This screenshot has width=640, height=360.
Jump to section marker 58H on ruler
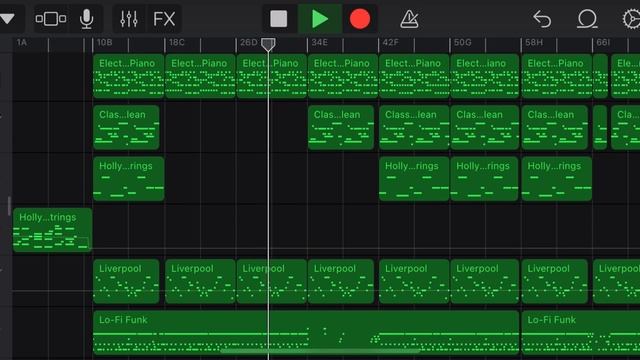[534, 42]
